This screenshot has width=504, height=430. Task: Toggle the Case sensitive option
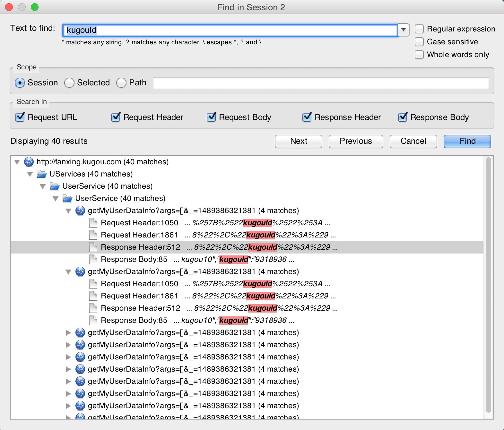point(419,42)
